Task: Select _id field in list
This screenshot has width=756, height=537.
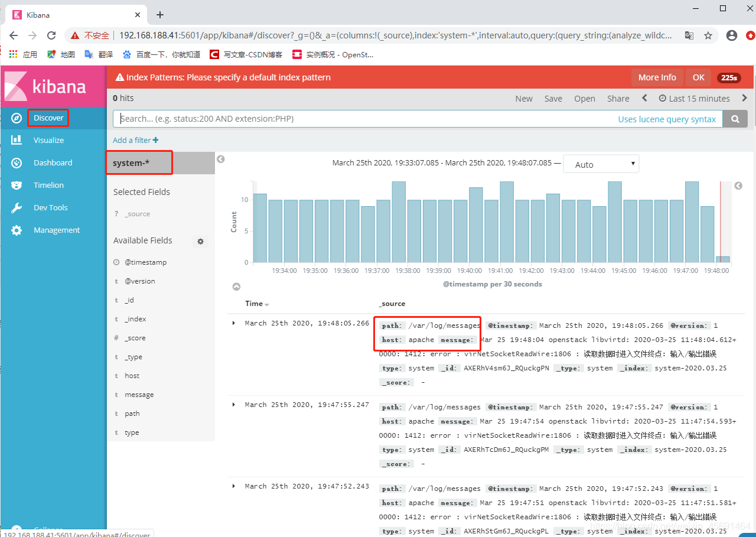Action: click(129, 300)
